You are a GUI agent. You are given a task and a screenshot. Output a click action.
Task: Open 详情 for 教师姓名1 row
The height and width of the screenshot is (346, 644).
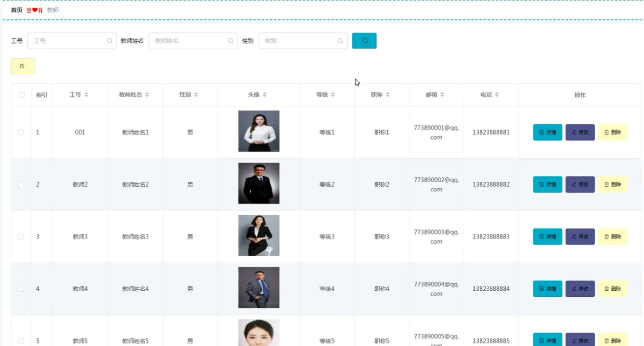(x=548, y=132)
